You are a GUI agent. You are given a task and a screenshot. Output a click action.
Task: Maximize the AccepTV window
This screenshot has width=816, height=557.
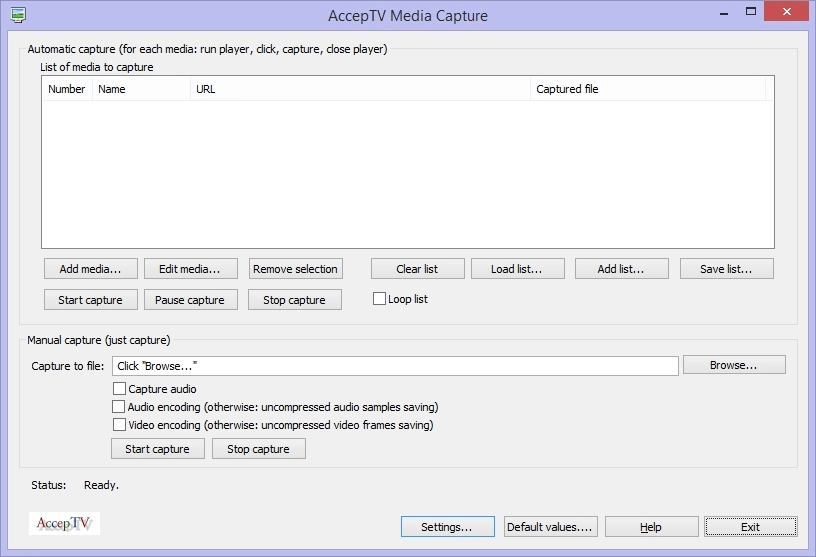coord(751,11)
